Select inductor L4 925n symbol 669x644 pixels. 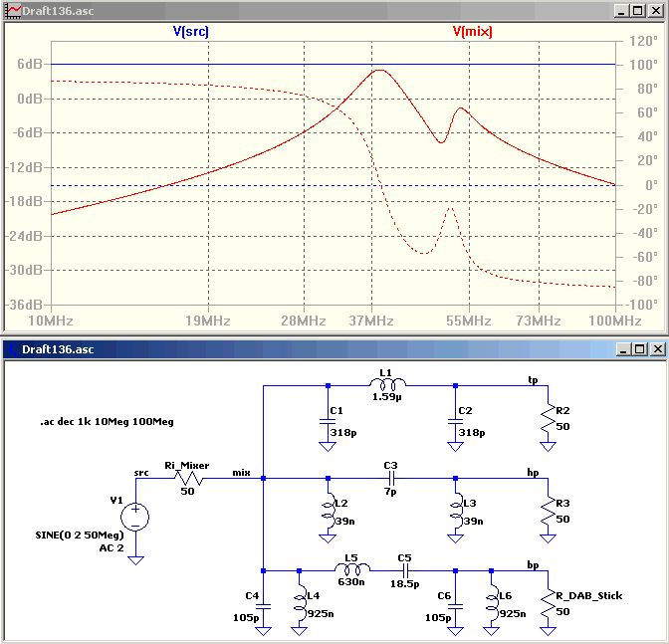(300, 604)
